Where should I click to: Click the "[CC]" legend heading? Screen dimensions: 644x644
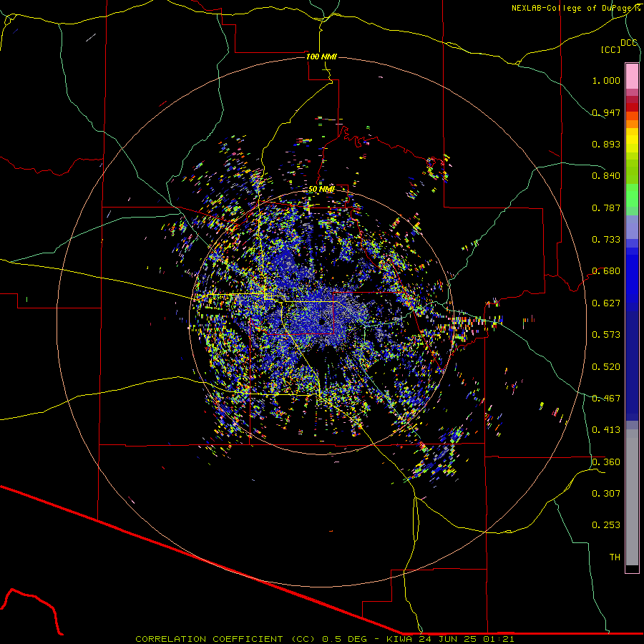[610, 50]
